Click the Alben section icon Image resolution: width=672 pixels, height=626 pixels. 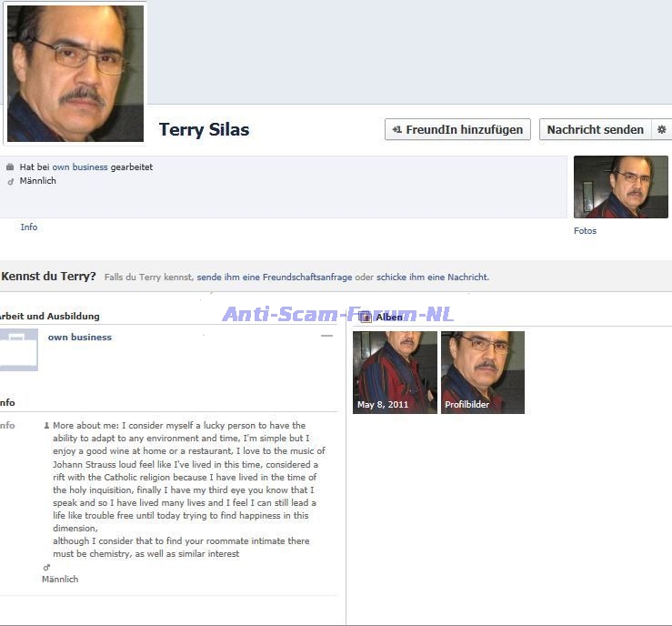click(x=365, y=318)
